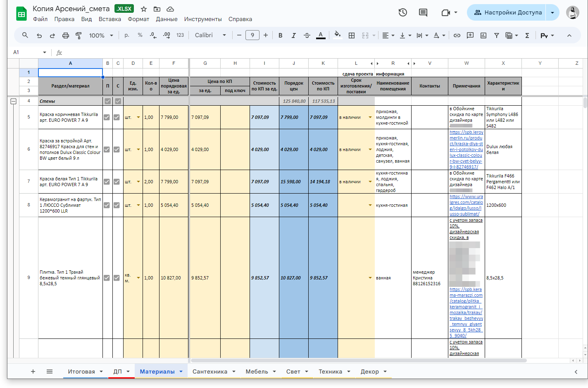View cloud document status
This screenshot has height=388, width=588.
coord(170,9)
